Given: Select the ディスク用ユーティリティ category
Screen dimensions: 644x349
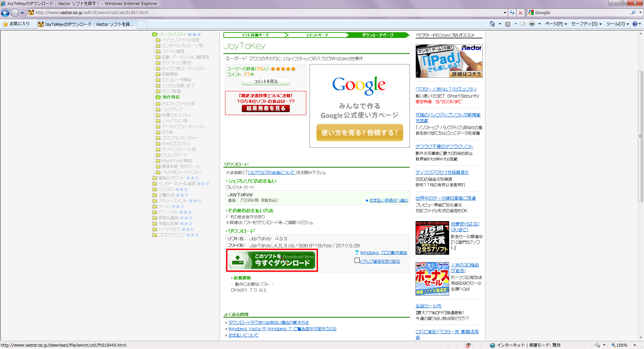Looking at the screenshot, I should (x=183, y=68).
